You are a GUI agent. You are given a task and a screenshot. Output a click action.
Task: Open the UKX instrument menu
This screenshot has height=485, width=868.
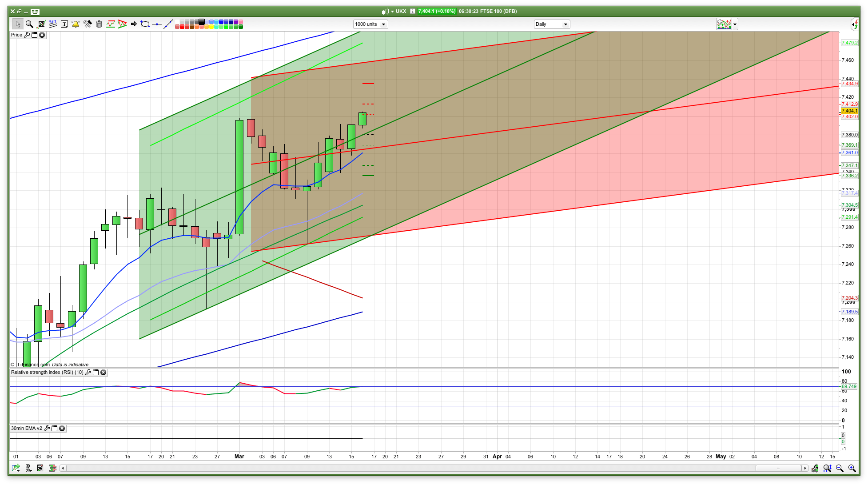pos(392,11)
